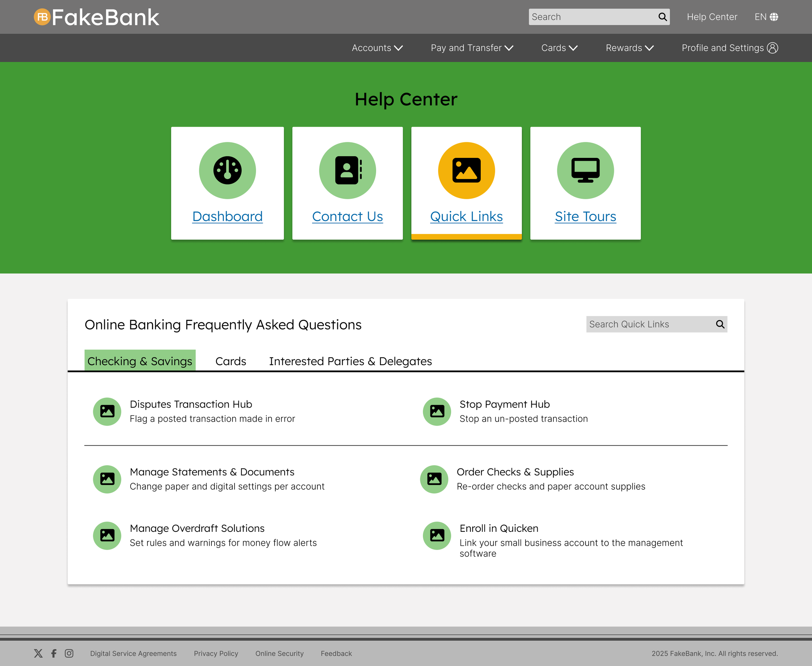Select the Checking & Savings tab

pyautogui.click(x=140, y=361)
